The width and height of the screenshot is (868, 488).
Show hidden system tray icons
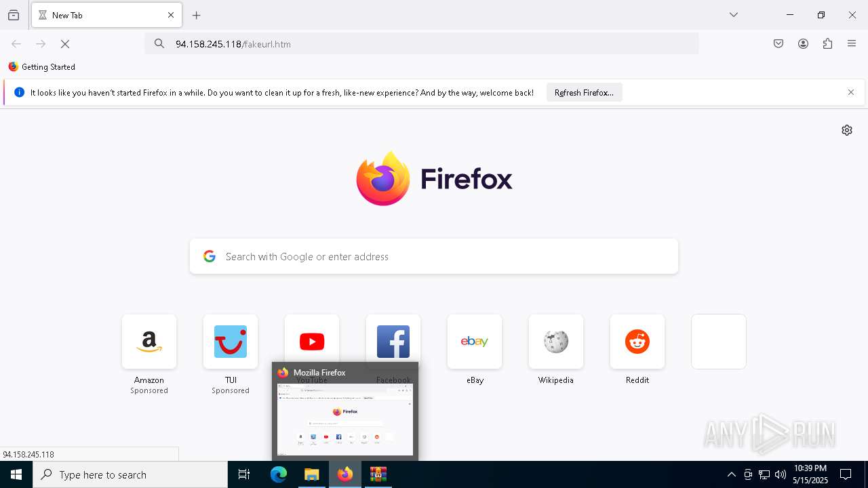(x=731, y=474)
